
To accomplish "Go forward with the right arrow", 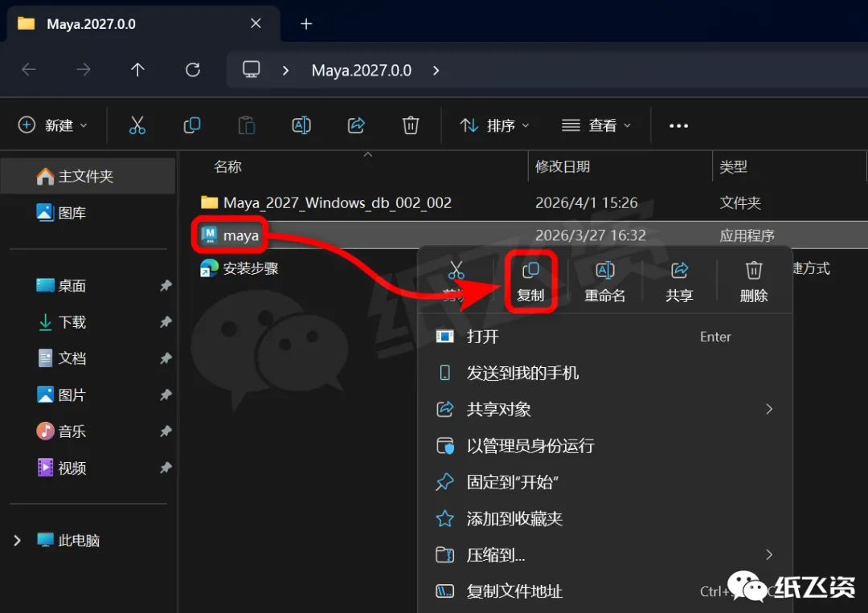I will tap(84, 70).
